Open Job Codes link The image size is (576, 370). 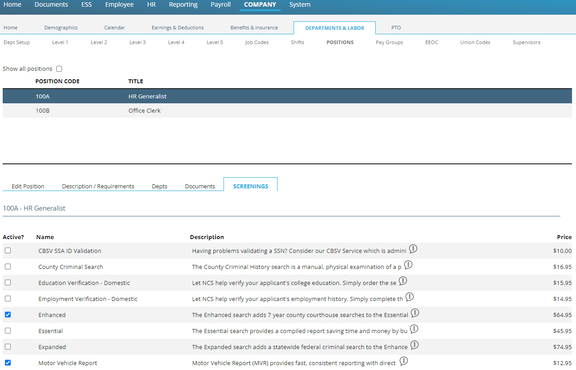[x=257, y=42]
